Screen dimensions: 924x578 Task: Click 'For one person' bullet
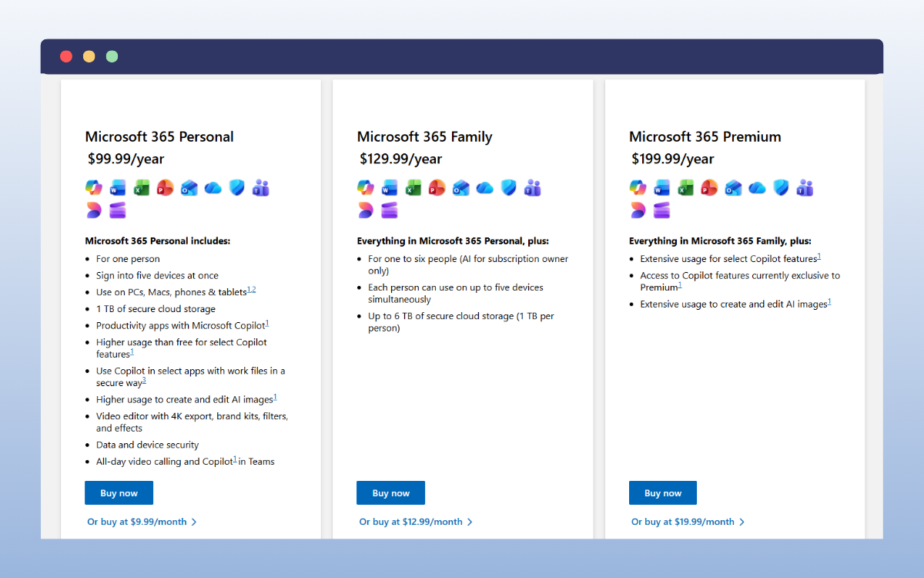click(x=128, y=260)
